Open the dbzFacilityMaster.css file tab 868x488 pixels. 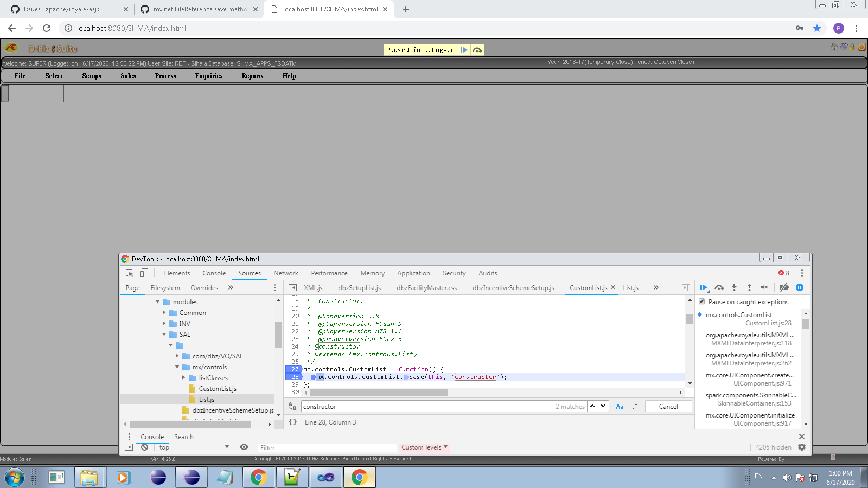[426, 288]
